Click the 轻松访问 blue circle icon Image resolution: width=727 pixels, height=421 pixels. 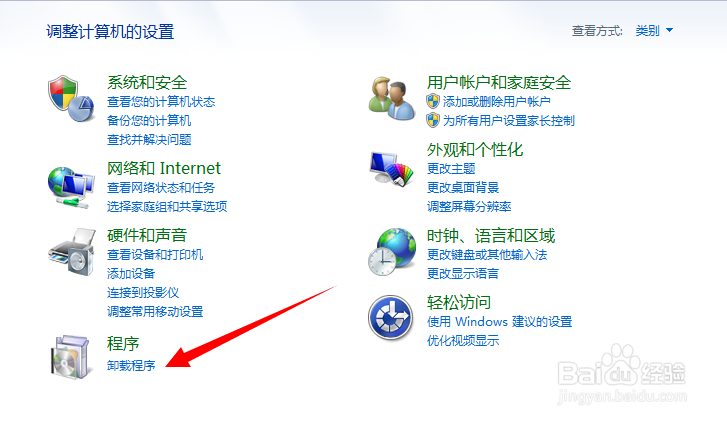click(390, 318)
